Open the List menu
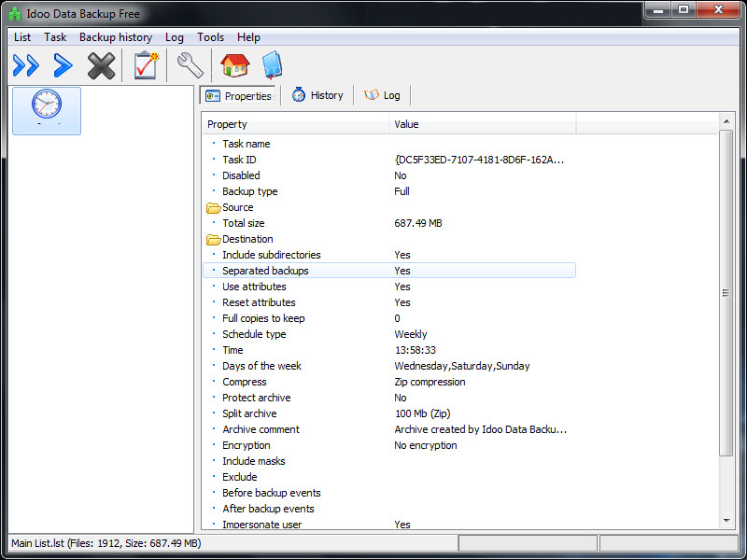747x560 pixels. coord(22,37)
